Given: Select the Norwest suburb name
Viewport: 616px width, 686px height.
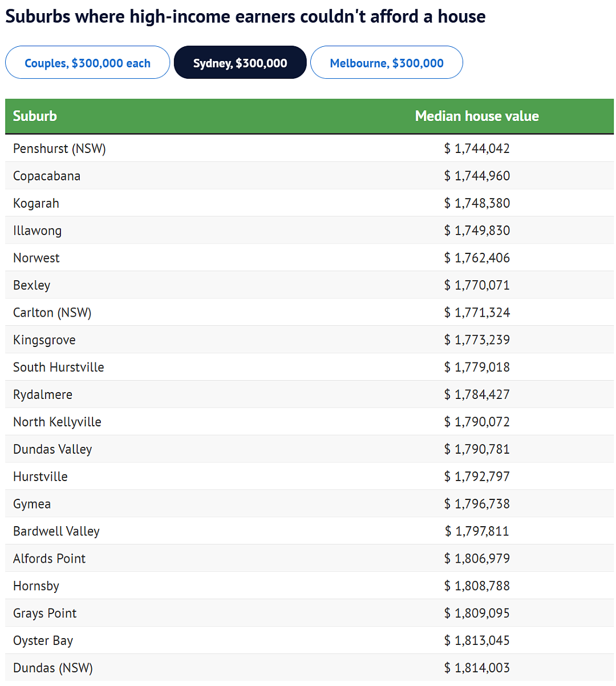Looking at the screenshot, I should (x=36, y=258).
